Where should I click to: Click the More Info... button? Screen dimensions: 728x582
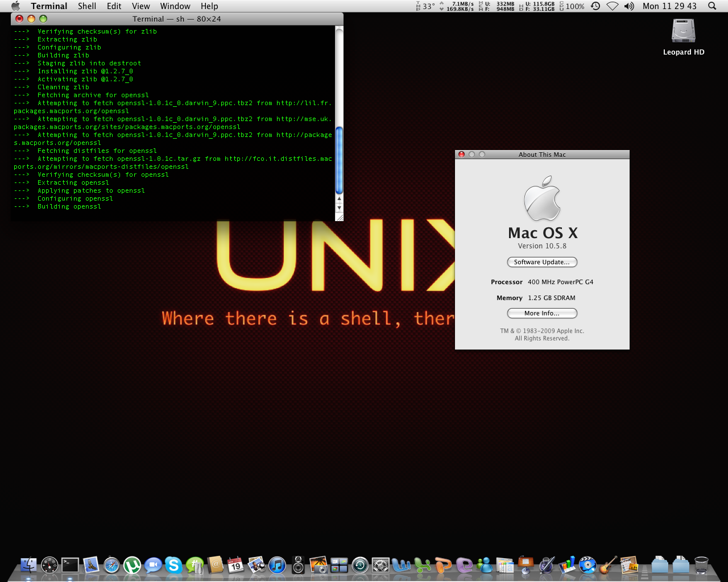point(542,313)
